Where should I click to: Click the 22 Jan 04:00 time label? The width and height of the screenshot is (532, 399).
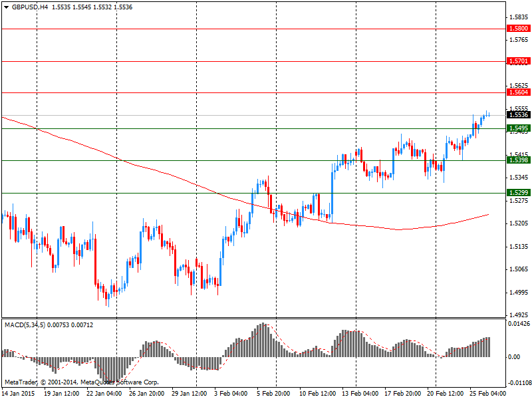(104, 394)
